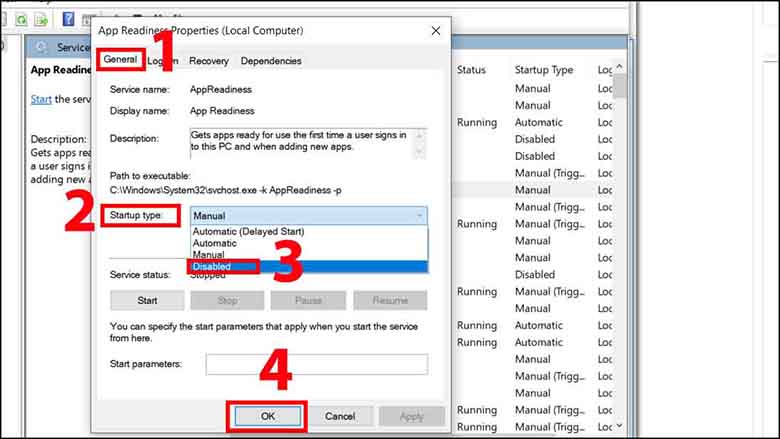Pick the Automatic option in the dropdown list
780x439 pixels.
(215, 243)
